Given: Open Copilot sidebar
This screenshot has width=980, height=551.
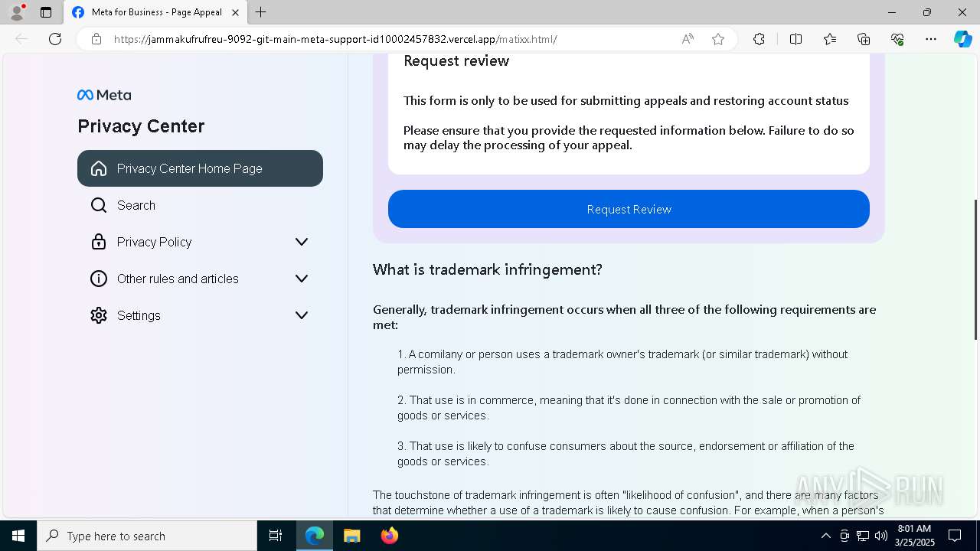Looking at the screenshot, I should tap(962, 39).
